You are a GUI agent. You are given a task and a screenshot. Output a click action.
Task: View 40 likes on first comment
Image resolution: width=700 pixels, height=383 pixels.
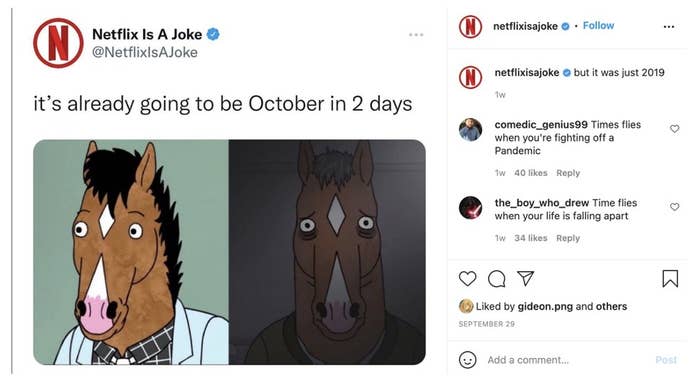tap(531, 173)
